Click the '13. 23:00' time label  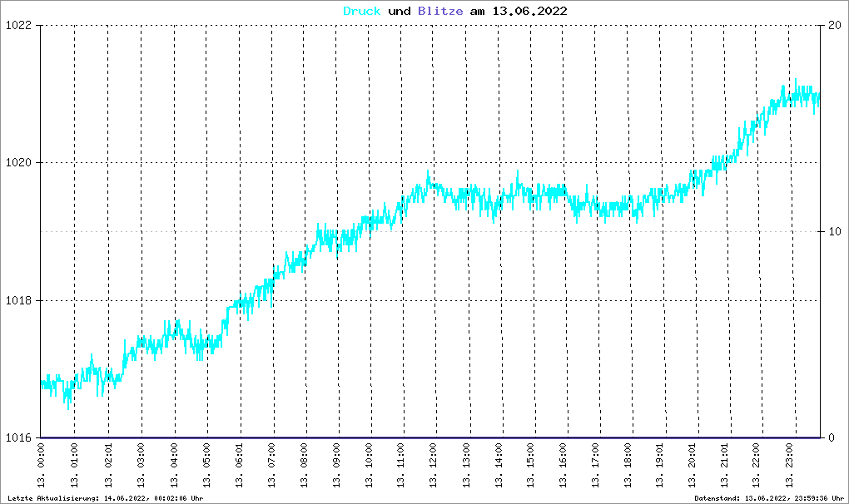[789, 465]
